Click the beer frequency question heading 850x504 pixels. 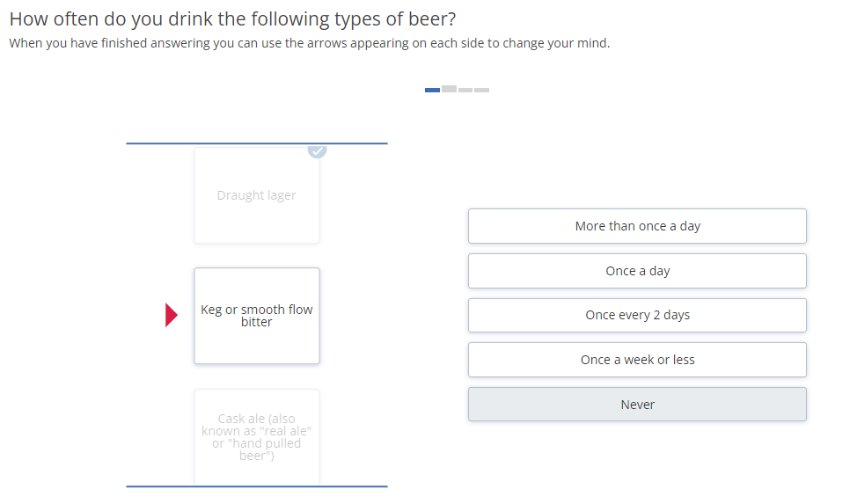[232, 19]
